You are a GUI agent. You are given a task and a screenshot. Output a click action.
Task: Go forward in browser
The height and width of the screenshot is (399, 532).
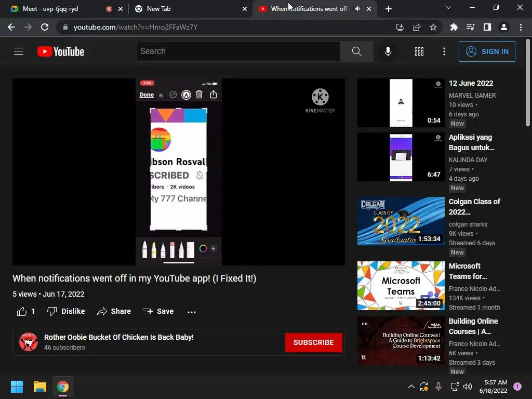click(x=28, y=27)
